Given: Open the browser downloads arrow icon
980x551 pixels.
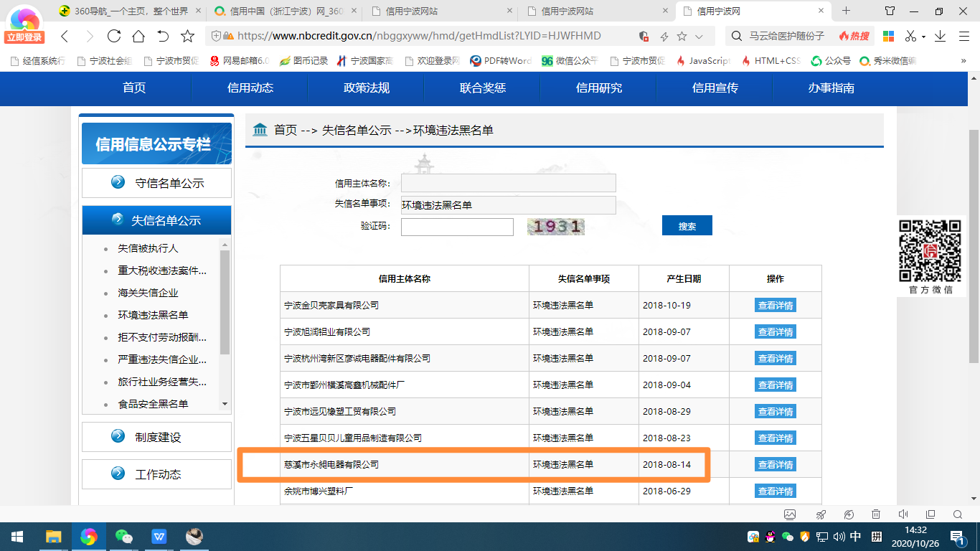Looking at the screenshot, I should [941, 36].
